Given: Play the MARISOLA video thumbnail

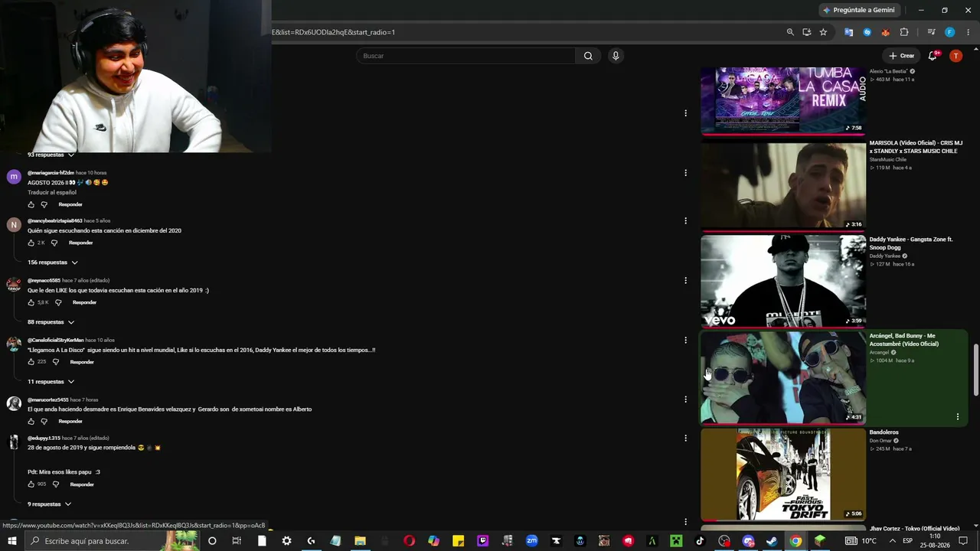Looking at the screenshot, I should pos(783,184).
